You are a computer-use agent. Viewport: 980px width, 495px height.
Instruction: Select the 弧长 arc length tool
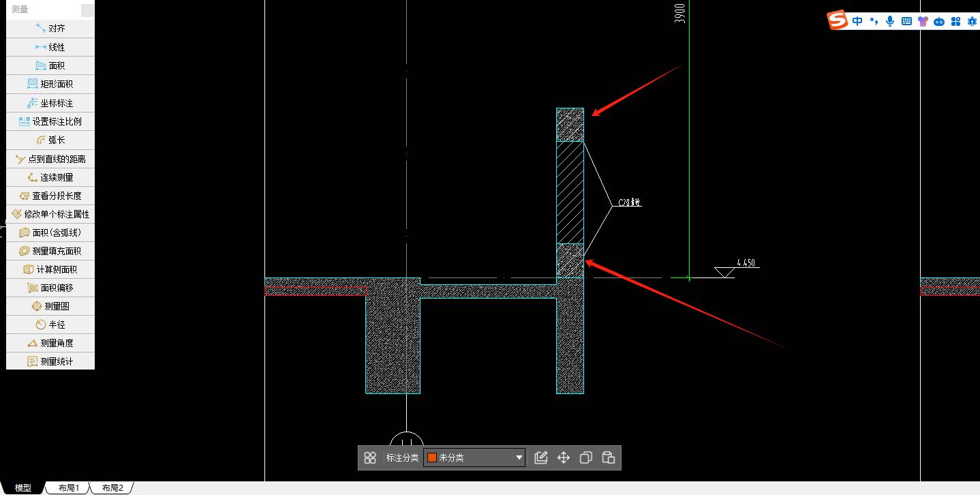click(50, 140)
